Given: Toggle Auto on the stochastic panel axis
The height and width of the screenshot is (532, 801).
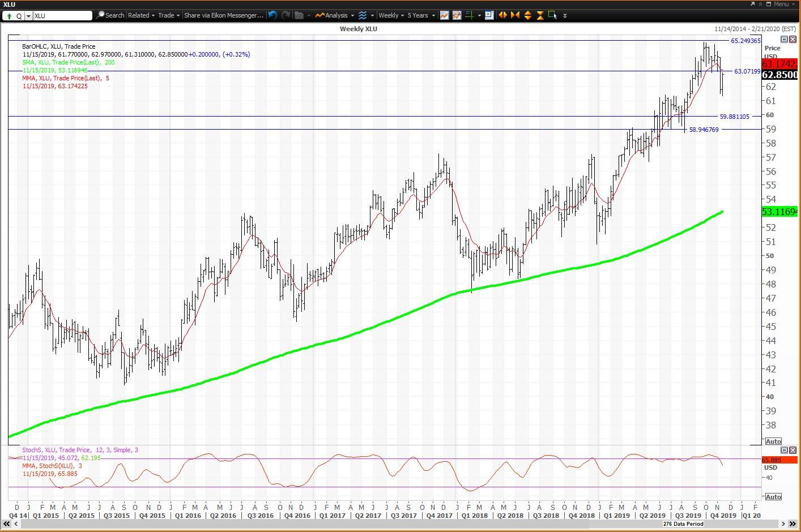Looking at the screenshot, I should (x=773, y=496).
